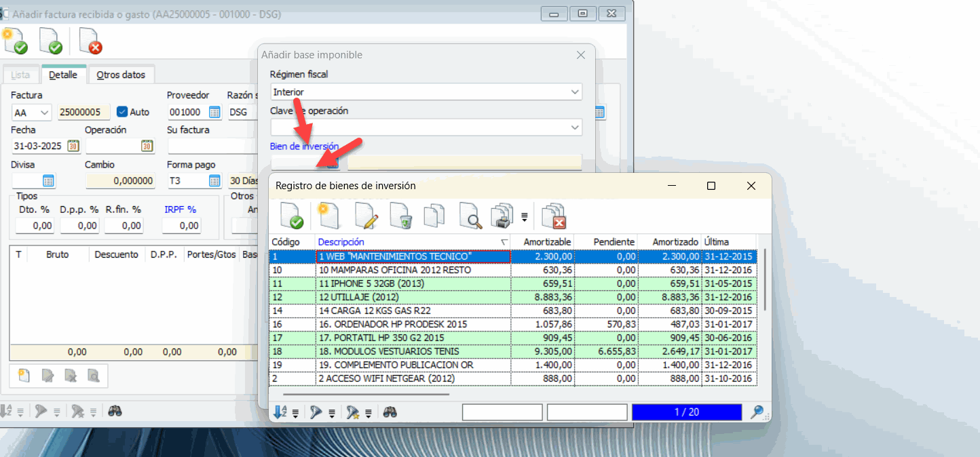Open the Operación date calendar picker

tap(147, 146)
